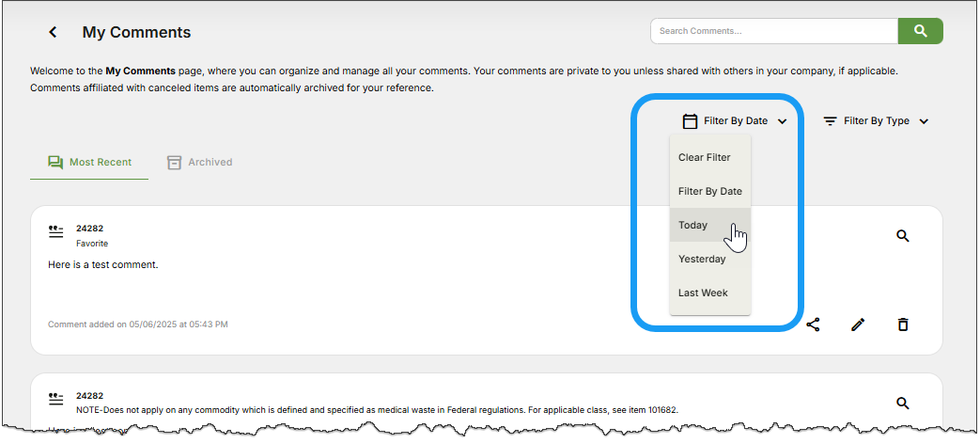Click magnifier icon on the Favorite comment card
The image size is (980, 443).
(x=903, y=236)
